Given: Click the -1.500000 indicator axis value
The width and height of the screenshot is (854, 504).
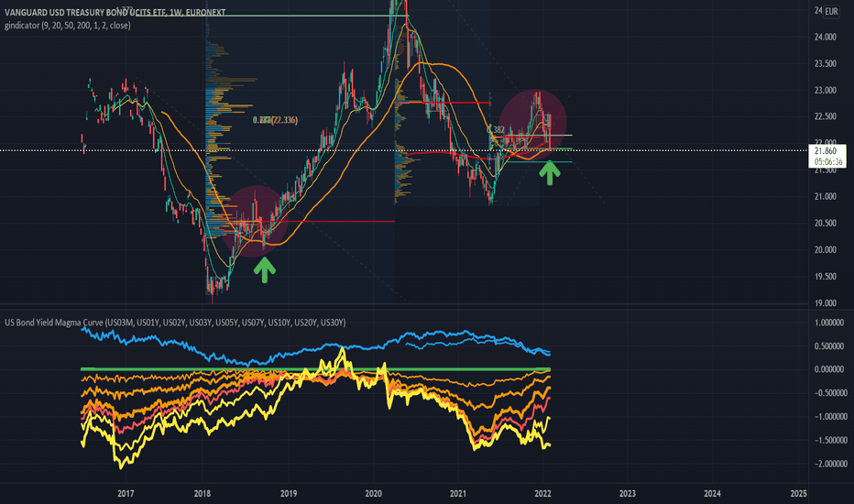Looking at the screenshot, I should [x=830, y=440].
